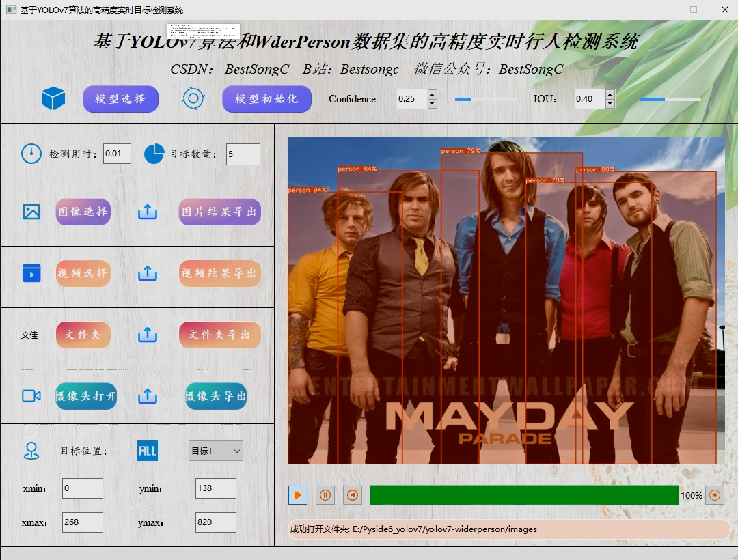Click the 文佳 folder icon label

click(29, 335)
